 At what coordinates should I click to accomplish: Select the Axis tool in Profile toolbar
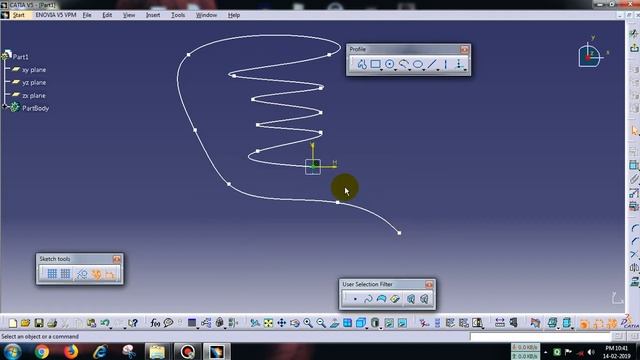point(446,64)
